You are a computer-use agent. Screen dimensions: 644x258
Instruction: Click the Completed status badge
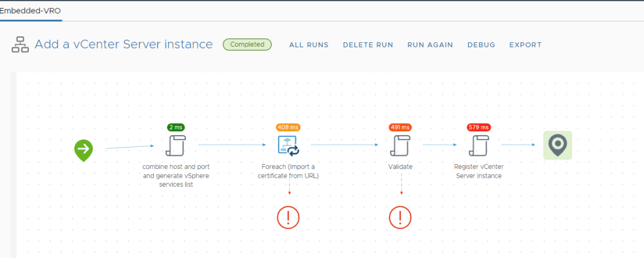pos(247,45)
